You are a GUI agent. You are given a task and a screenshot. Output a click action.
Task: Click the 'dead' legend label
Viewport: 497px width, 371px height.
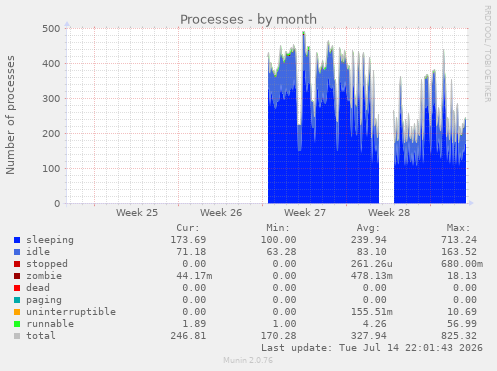point(38,288)
